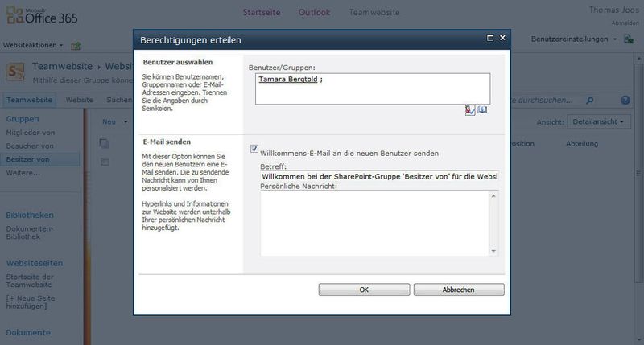Click Neue Seite hinzufügen link
644x345 pixels.
31,302
